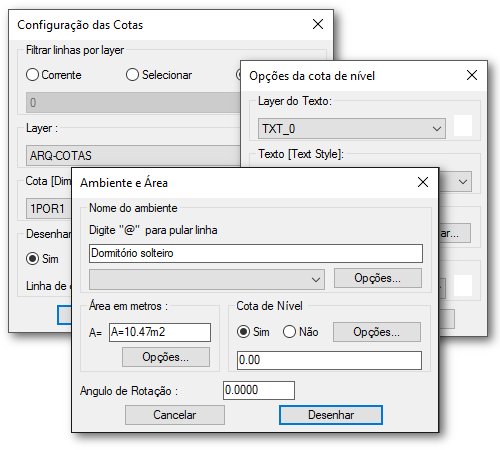Click the A=10.47m2 area field
This screenshot has width=500, height=450.
point(160,332)
